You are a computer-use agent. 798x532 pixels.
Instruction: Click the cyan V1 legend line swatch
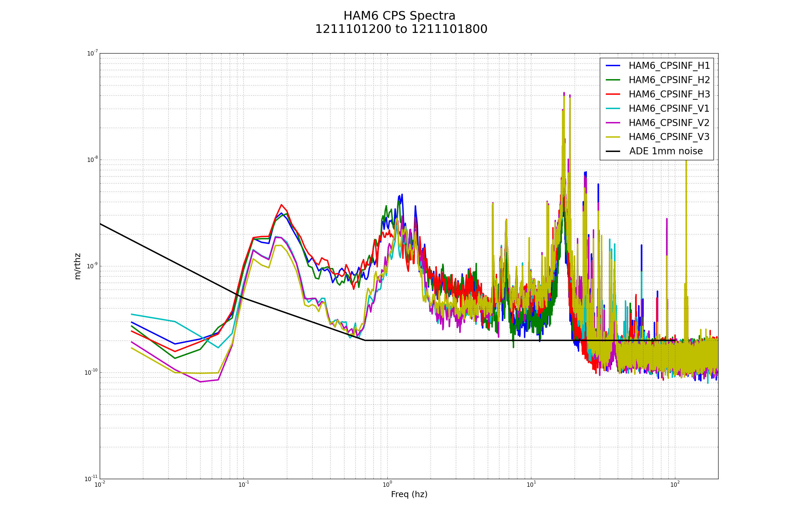613,108
